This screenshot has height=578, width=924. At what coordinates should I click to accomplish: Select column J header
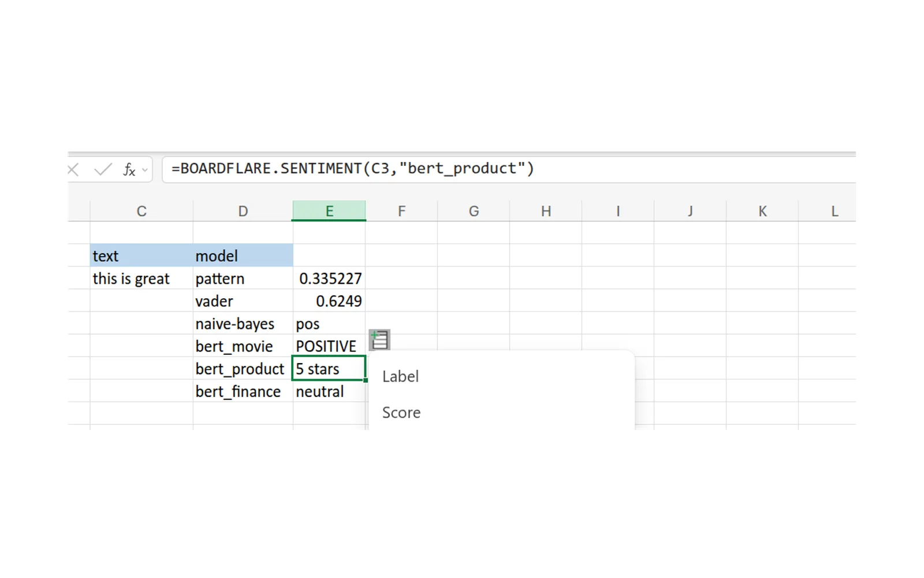tap(690, 211)
